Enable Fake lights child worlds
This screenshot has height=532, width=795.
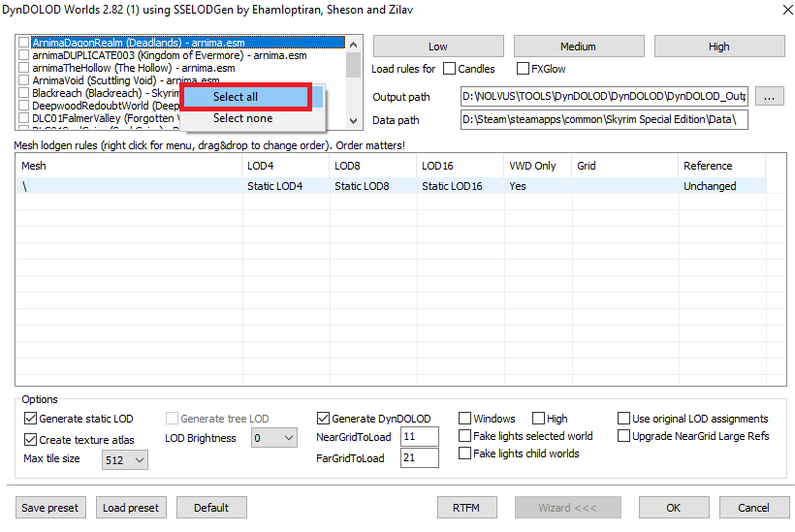464,453
